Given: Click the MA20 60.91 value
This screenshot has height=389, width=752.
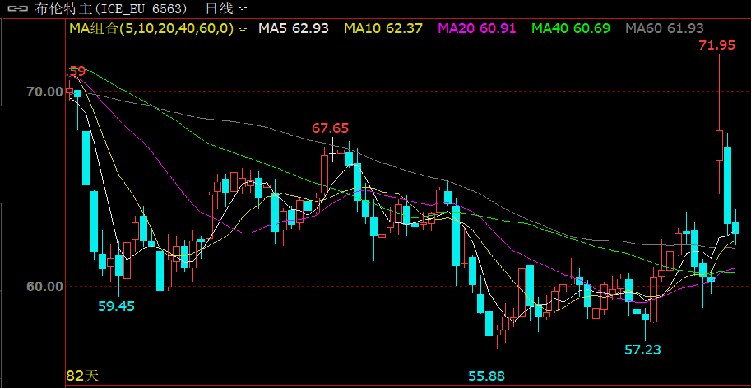Looking at the screenshot, I should [x=477, y=29].
